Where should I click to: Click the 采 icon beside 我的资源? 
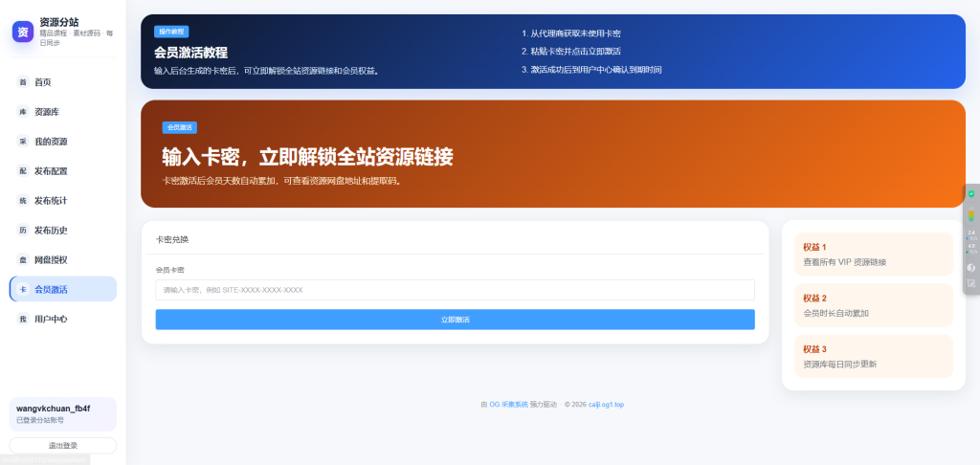(x=23, y=142)
